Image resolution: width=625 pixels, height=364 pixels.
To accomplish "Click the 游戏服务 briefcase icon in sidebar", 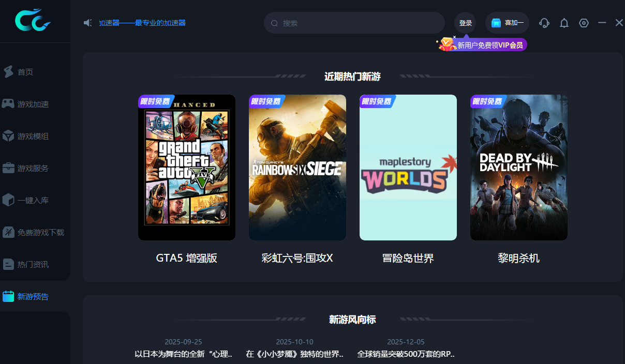I will coord(8,168).
